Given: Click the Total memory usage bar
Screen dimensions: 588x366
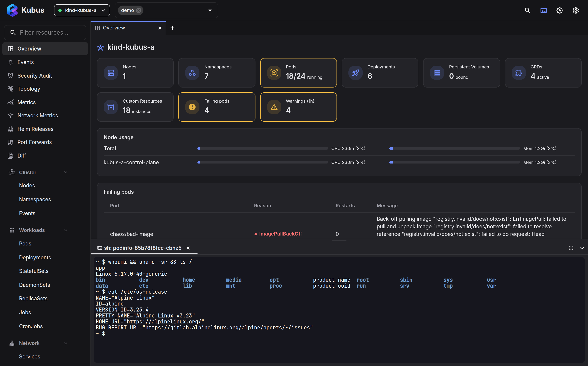Looking at the screenshot, I should (x=454, y=148).
